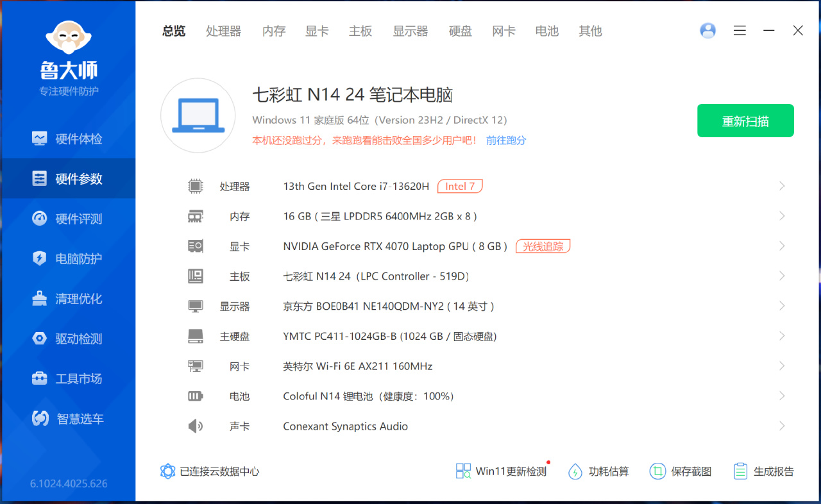Click the 主板 motherboard icon
821x504 pixels.
(x=195, y=276)
